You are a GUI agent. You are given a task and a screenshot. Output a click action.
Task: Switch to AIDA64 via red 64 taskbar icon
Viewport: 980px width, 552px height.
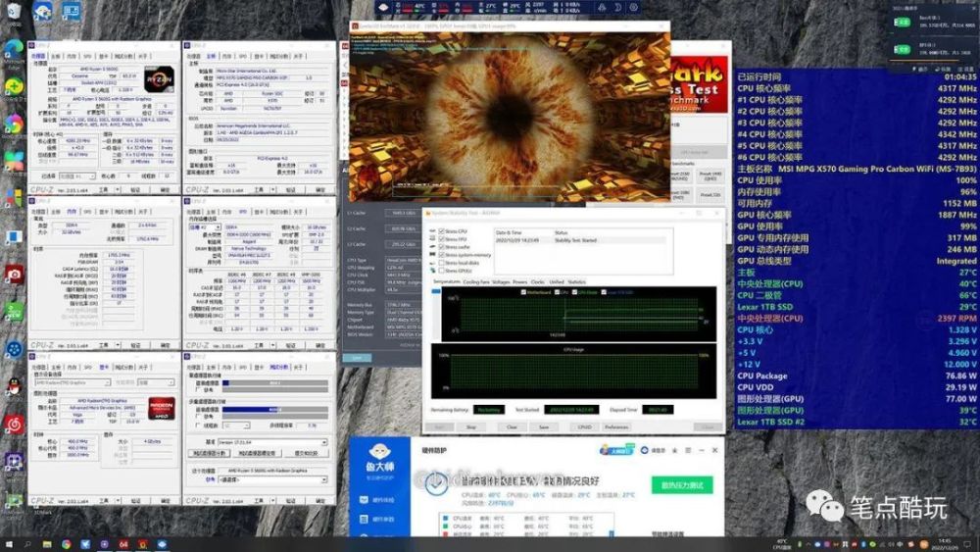[123, 544]
